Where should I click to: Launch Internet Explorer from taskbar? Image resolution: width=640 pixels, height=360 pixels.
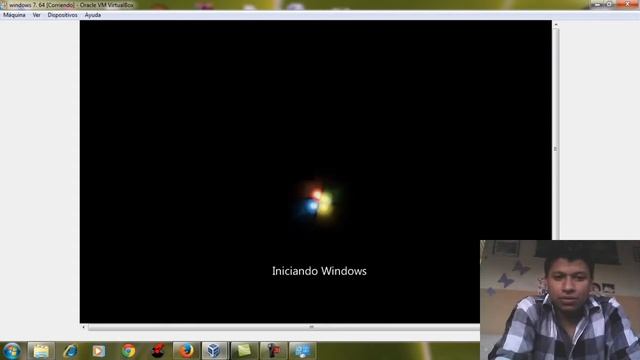click(70, 351)
